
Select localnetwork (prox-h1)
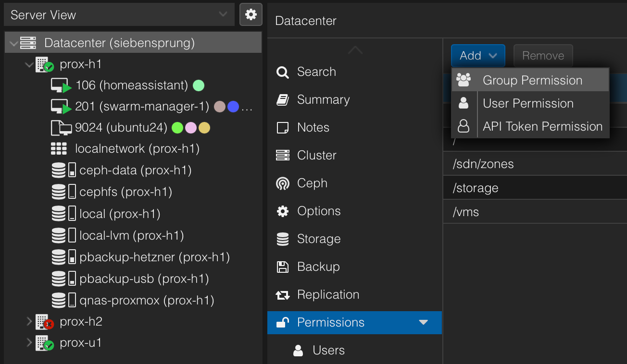pyautogui.click(x=133, y=149)
